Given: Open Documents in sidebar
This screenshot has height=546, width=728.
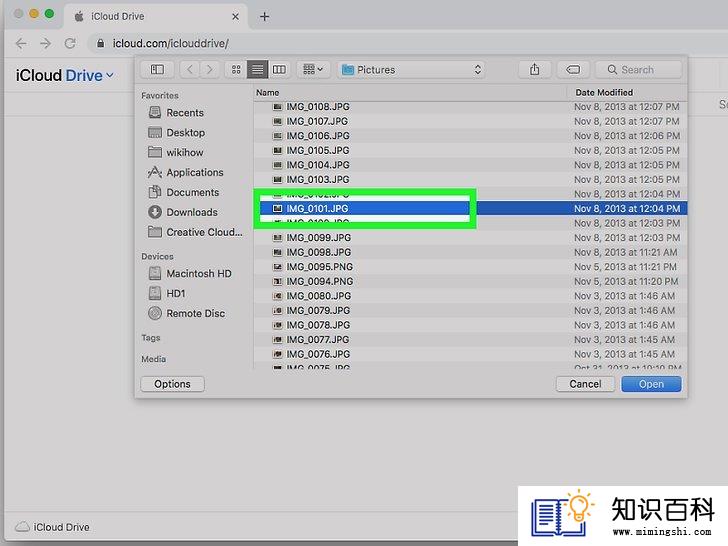Looking at the screenshot, I should coord(183,192).
